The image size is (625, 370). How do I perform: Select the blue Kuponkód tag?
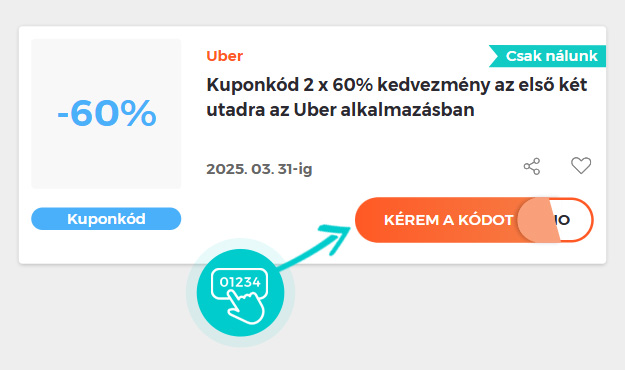(106, 218)
